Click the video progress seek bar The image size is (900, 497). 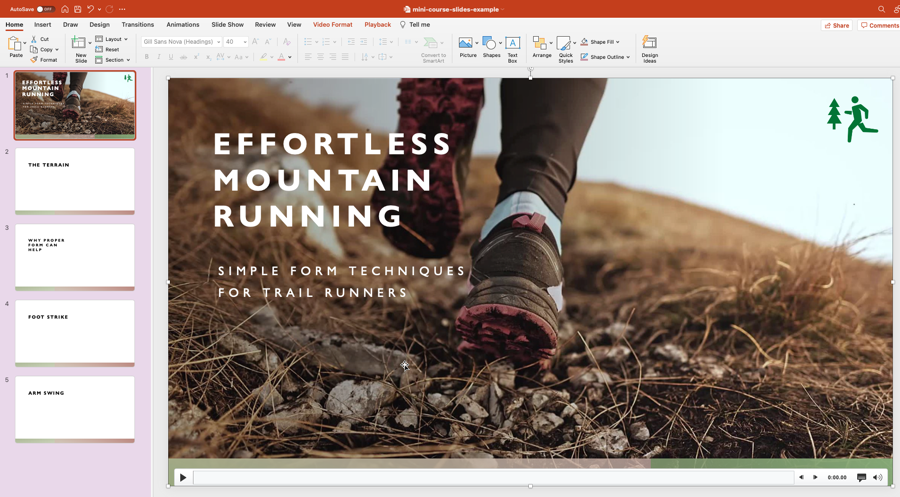point(493,478)
